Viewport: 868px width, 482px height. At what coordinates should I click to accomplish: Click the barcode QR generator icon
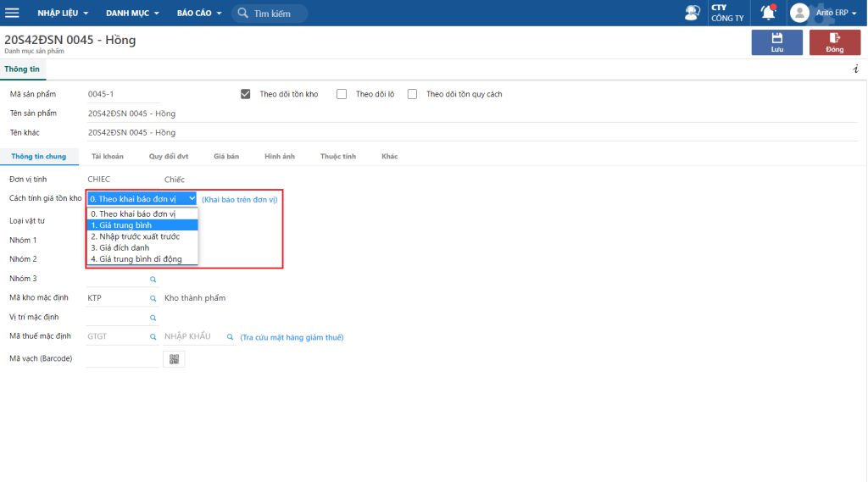point(174,359)
